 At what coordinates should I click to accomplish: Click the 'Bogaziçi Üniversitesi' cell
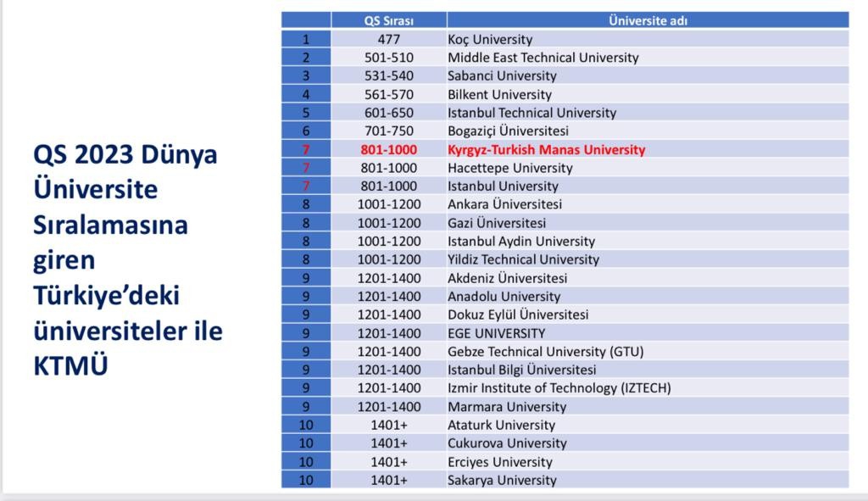648,131
